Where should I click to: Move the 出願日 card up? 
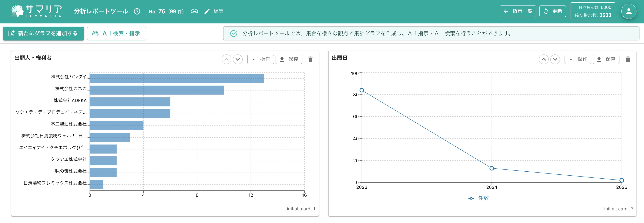[x=544, y=59]
